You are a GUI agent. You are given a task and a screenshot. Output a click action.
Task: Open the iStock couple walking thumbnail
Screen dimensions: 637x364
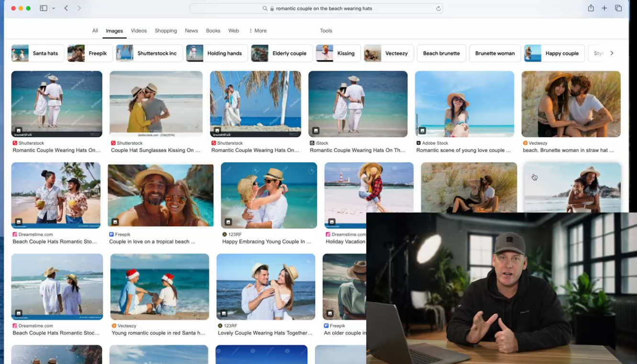pyautogui.click(x=358, y=104)
